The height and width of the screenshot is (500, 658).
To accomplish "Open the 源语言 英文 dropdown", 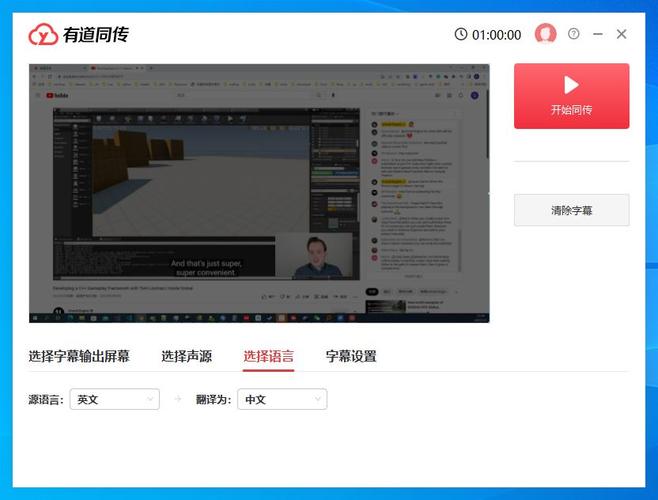I will coord(115,399).
